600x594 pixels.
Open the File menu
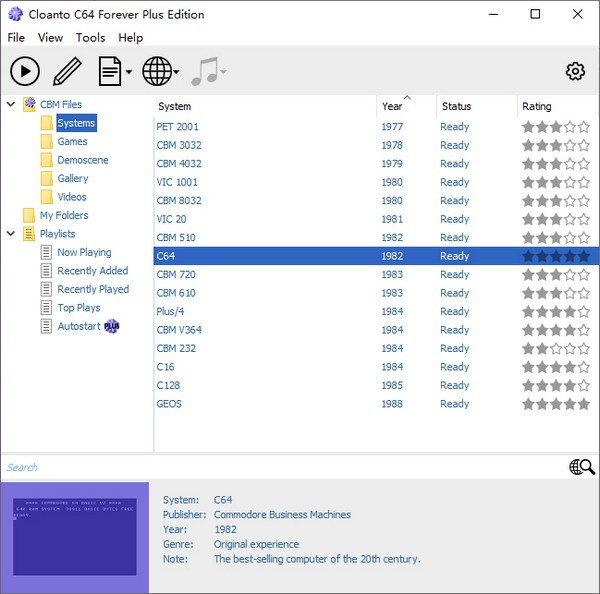(x=16, y=38)
